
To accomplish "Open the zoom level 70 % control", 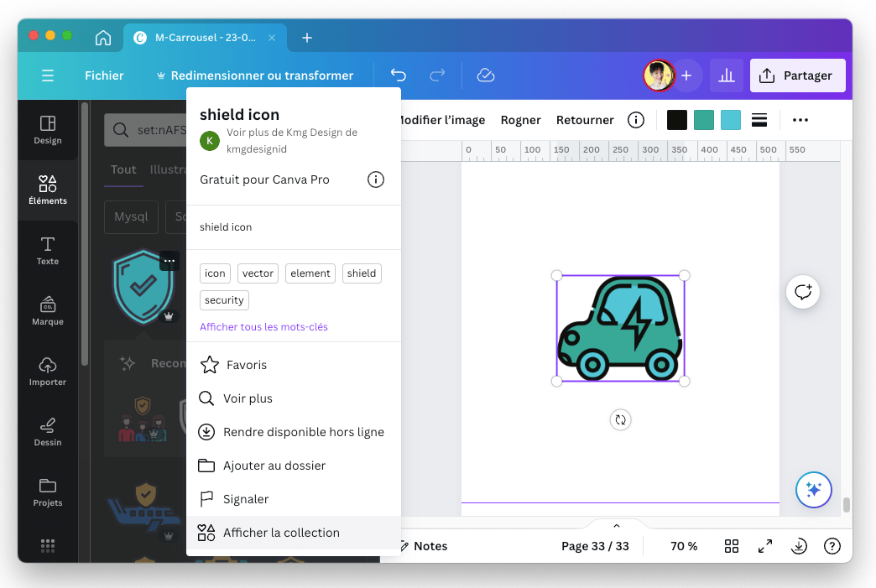I will (684, 546).
